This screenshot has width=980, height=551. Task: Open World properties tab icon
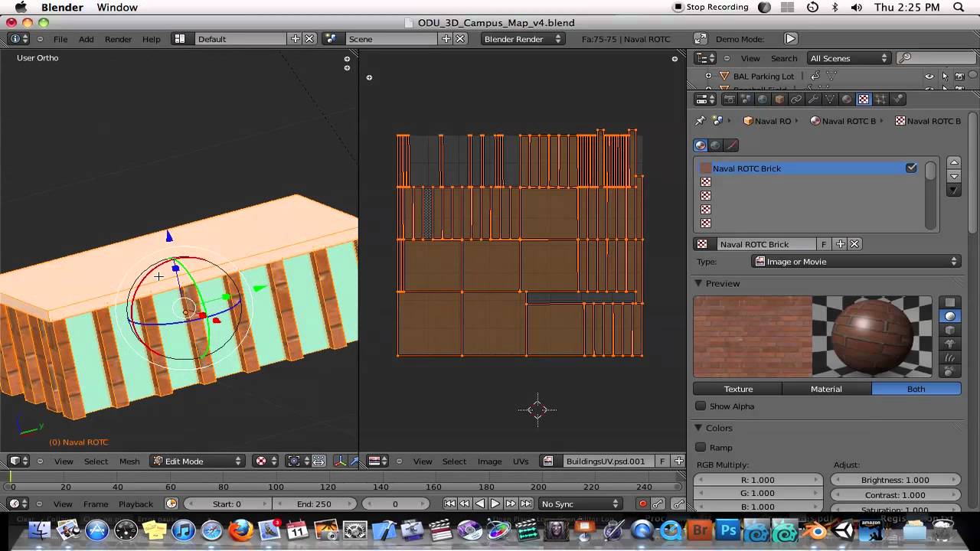(x=763, y=99)
